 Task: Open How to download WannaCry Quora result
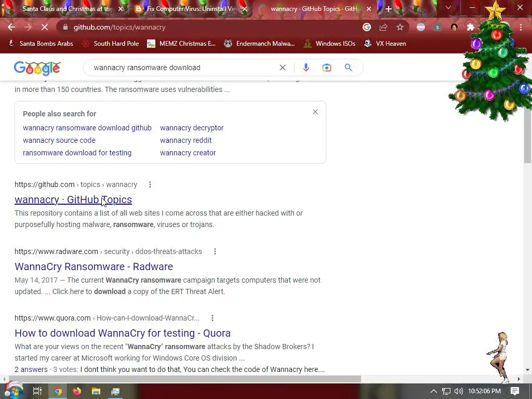pos(123,333)
